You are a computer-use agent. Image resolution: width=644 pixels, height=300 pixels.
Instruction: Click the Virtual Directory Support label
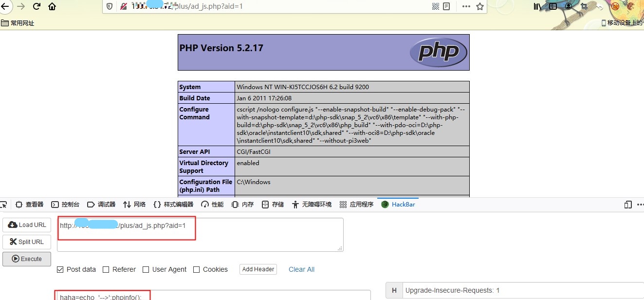point(206,167)
